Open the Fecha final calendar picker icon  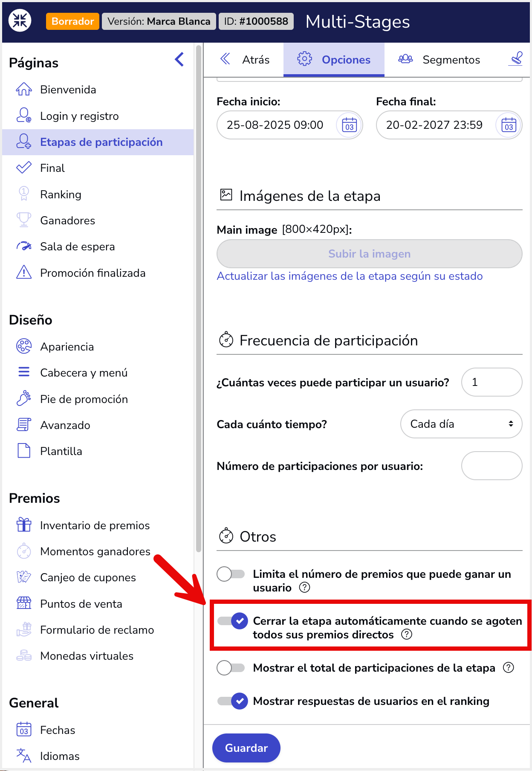coord(509,125)
